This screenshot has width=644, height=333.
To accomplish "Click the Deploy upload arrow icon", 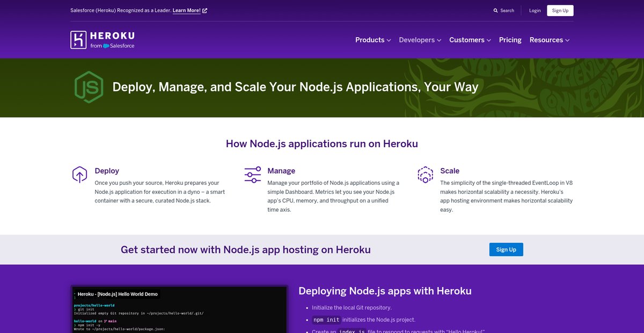I will pos(79,175).
